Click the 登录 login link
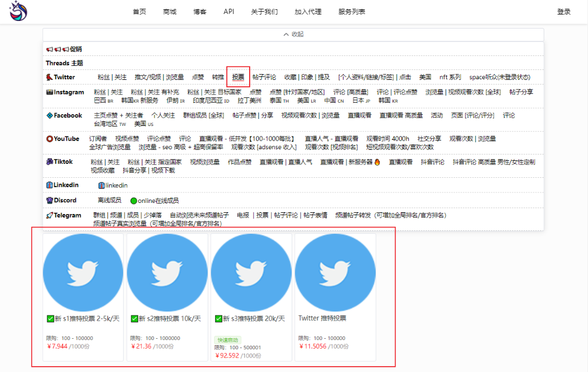The width and height of the screenshot is (588, 372). point(563,12)
